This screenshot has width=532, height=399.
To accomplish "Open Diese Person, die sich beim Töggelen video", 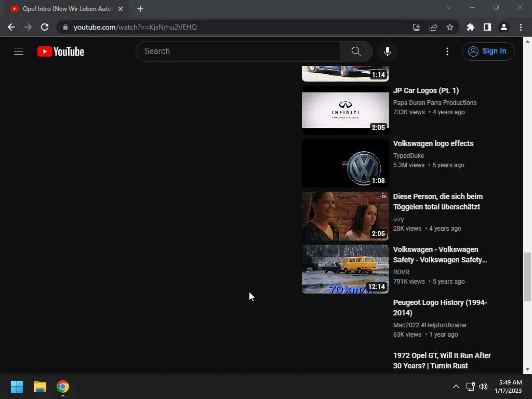I will [x=437, y=202].
